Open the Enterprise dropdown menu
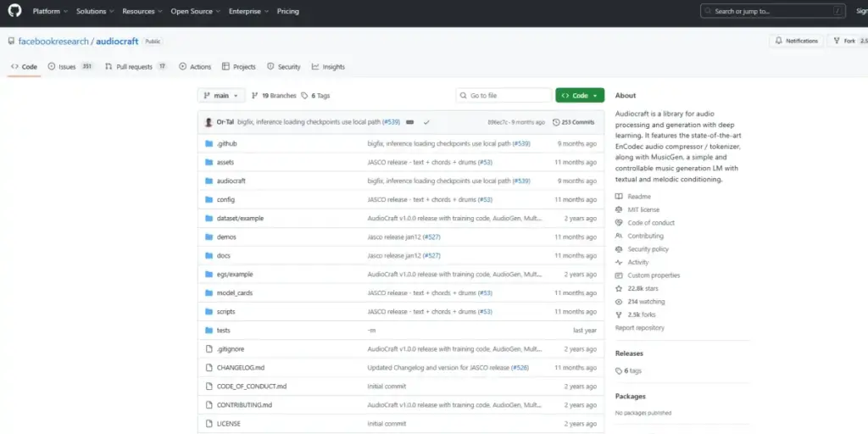868x434 pixels. tap(248, 11)
